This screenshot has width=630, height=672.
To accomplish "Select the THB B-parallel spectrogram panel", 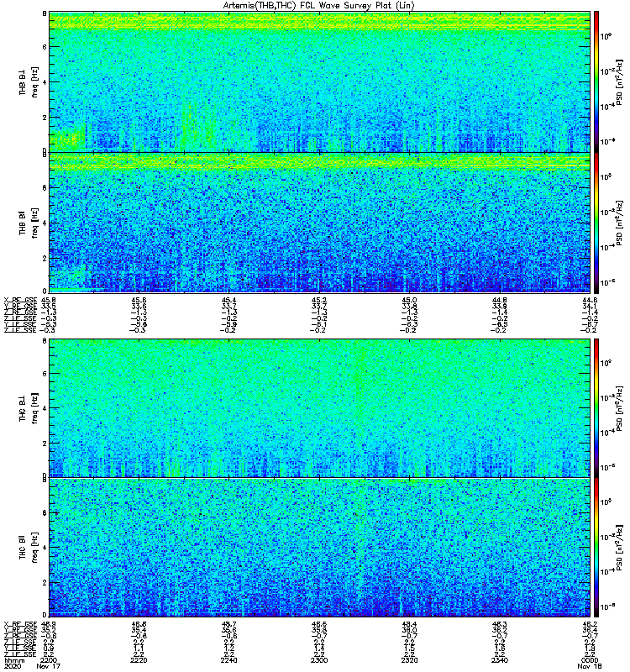I will pos(320,223).
